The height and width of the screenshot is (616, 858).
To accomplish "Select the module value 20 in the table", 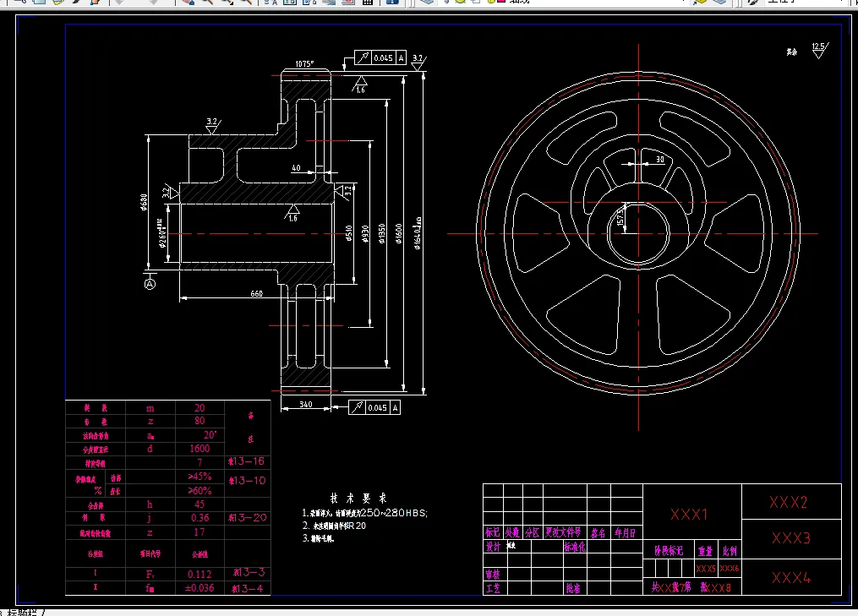I will [199, 407].
